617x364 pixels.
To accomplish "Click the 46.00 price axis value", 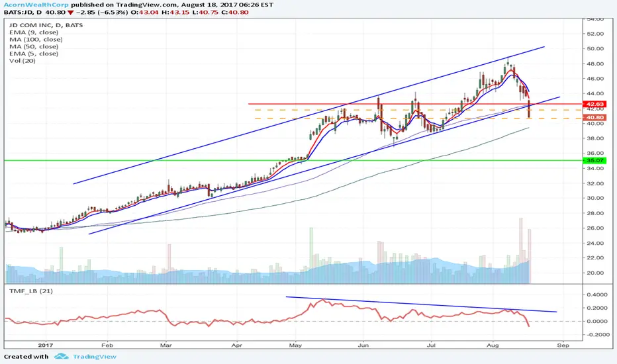I will 595,79.
